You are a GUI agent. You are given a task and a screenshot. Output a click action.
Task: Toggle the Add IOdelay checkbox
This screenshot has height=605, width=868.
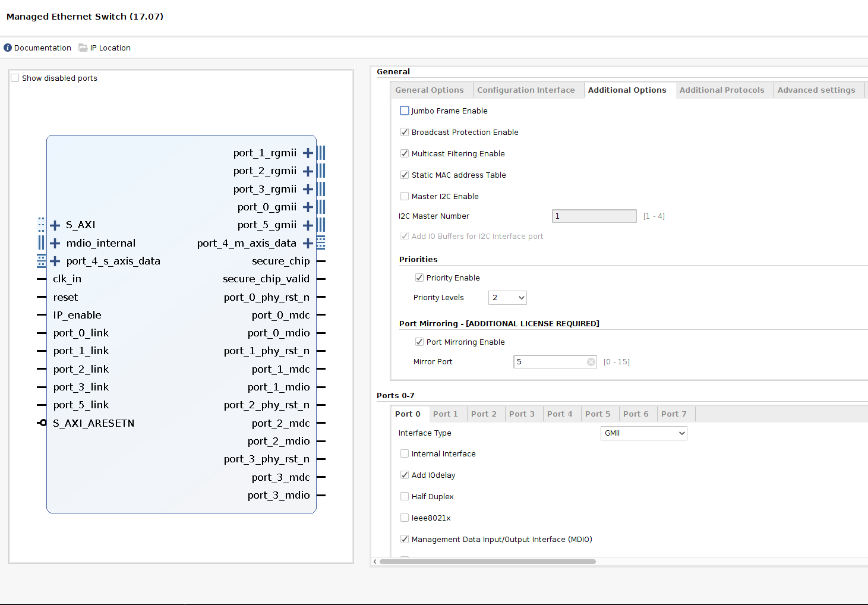(x=405, y=475)
